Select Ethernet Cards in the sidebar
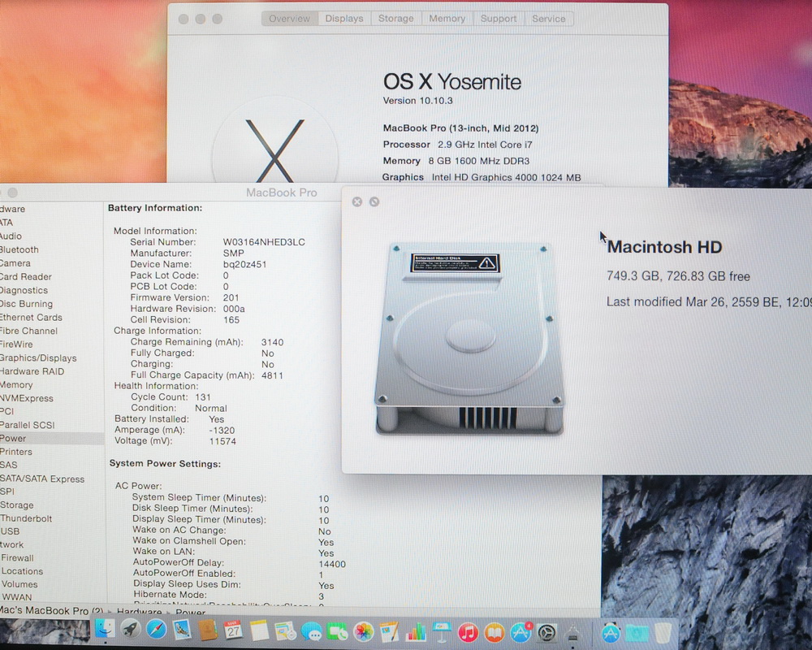This screenshot has width=812, height=650. point(31,317)
